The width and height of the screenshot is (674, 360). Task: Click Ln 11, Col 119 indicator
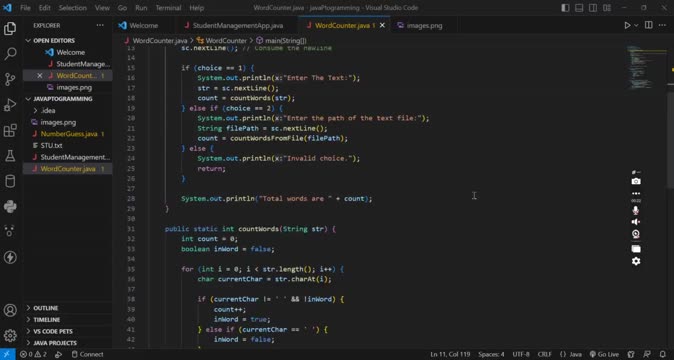[x=450, y=354]
